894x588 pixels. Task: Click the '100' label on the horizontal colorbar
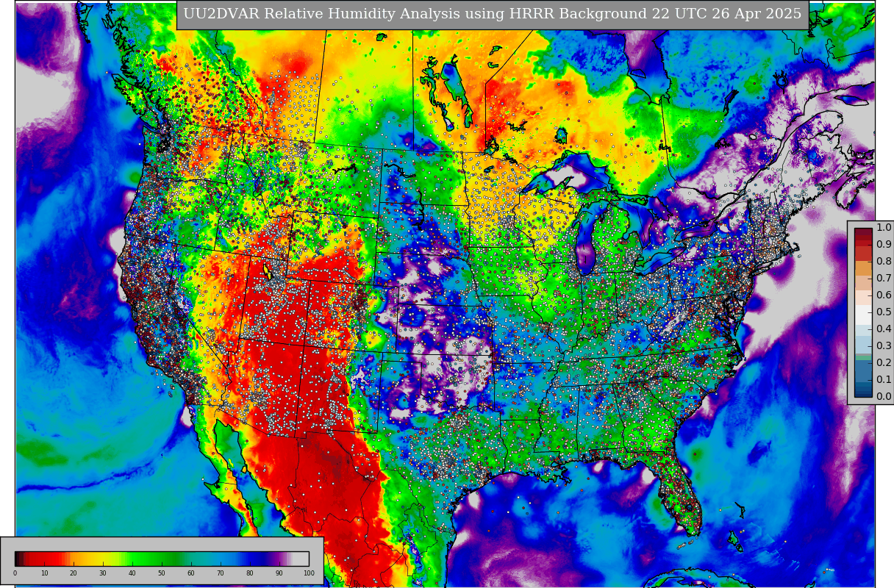coord(309,573)
